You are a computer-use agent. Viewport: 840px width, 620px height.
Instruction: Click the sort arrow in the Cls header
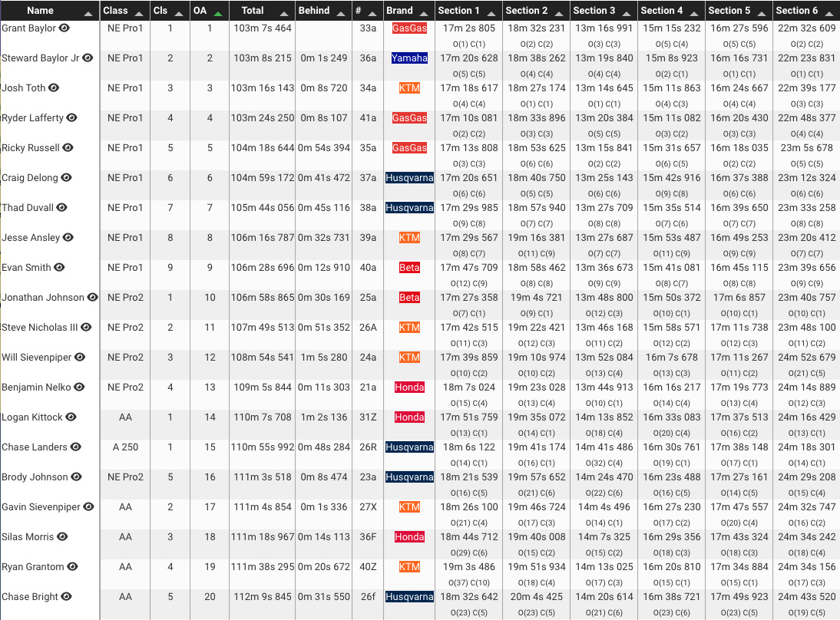coord(179,13)
